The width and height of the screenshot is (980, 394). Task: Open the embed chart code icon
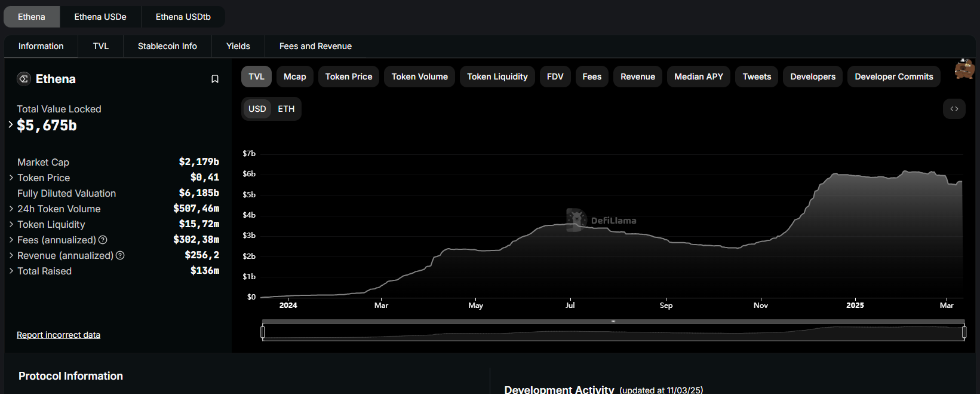coord(954,109)
